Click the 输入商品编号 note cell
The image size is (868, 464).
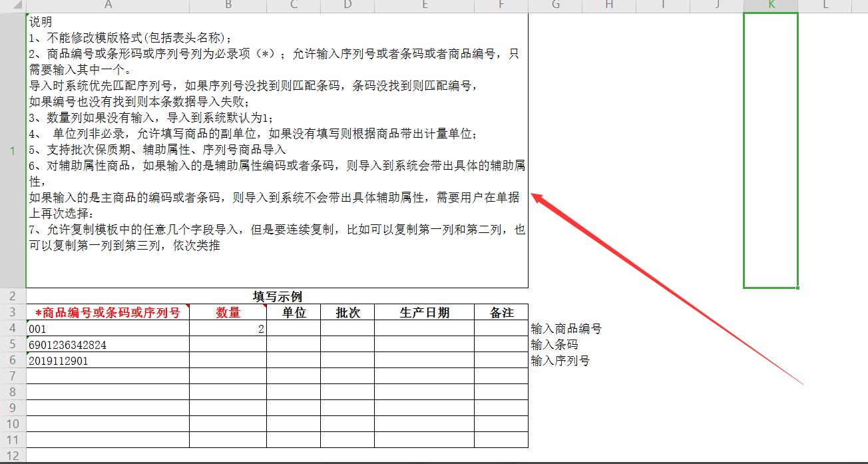click(566, 328)
